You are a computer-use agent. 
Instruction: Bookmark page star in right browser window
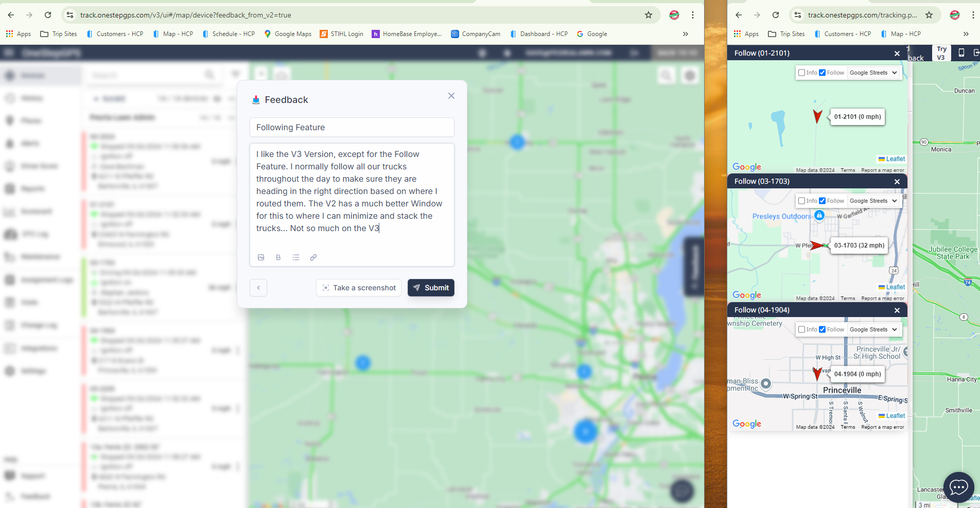point(929,15)
